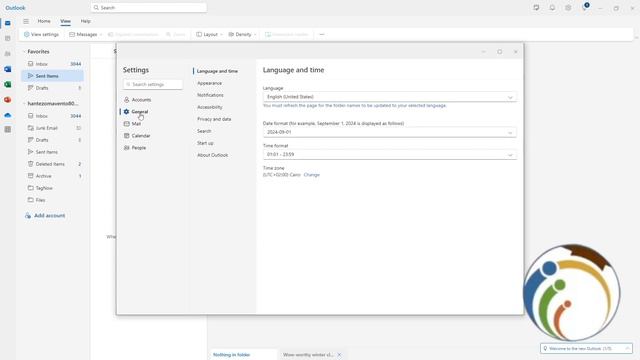Open Accessibility settings section

tap(210, 107)
